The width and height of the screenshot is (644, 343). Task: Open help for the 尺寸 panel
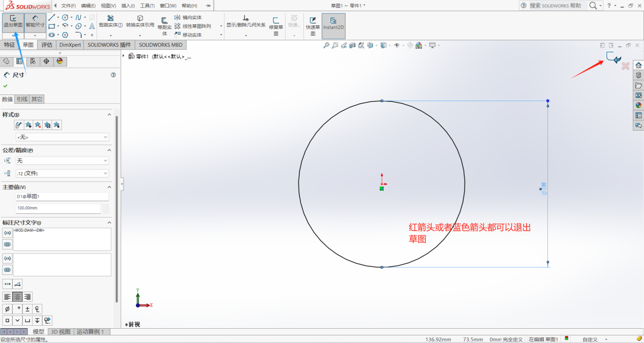point(113,75)
